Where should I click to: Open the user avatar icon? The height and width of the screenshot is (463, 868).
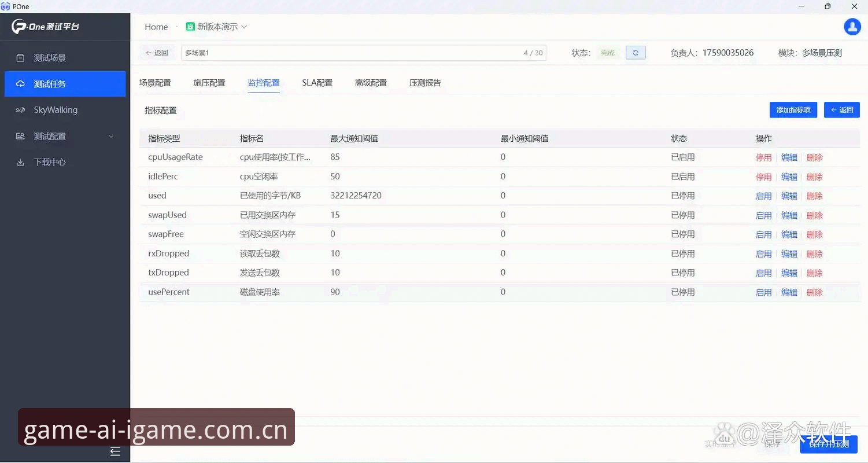coord(852,27)
